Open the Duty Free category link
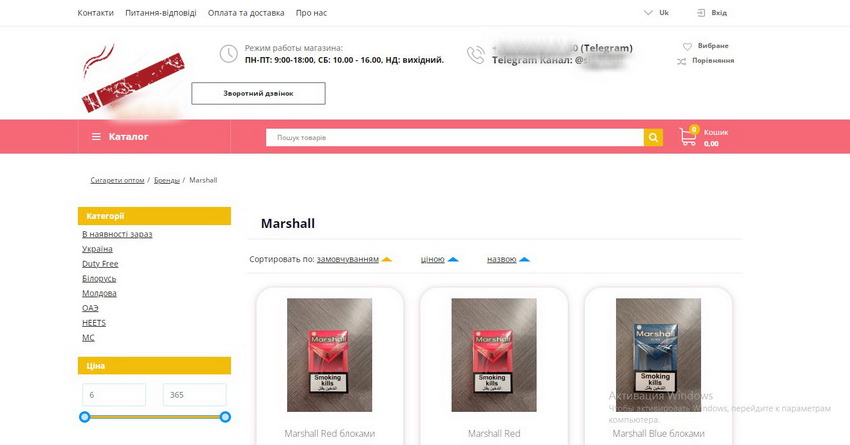 point(100,263)
